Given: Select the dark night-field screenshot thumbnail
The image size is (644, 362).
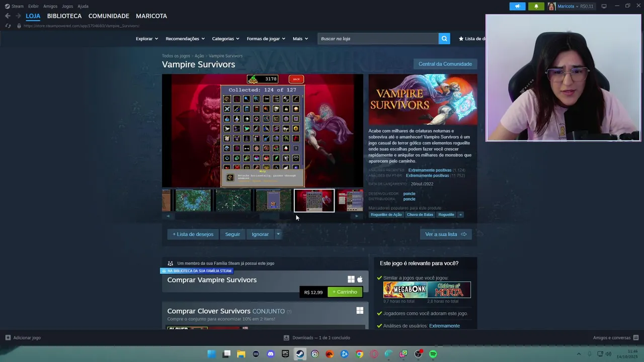Looking at the screenshot, I should pyautogui.click(x=233, y=201).
